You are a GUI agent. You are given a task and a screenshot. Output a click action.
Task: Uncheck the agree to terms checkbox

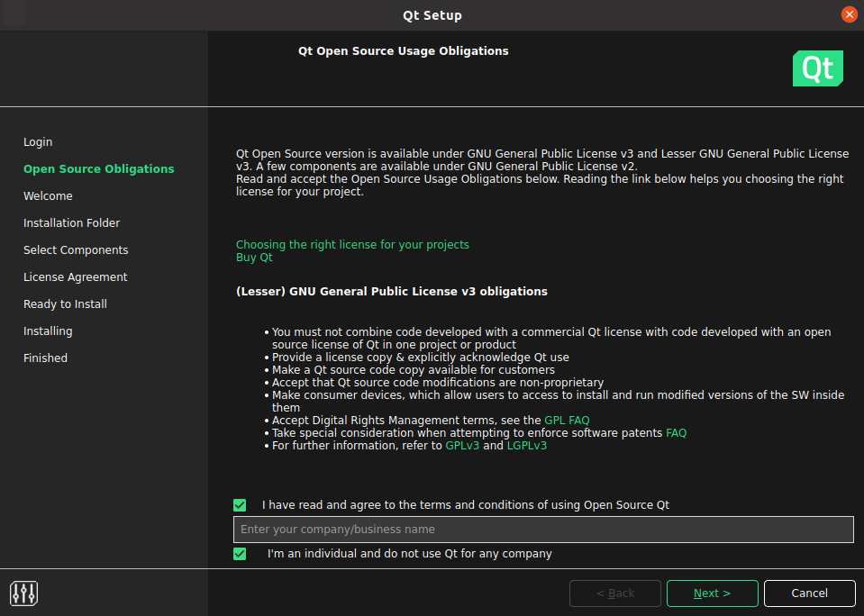pyautogui.click(x=240, y=505)
